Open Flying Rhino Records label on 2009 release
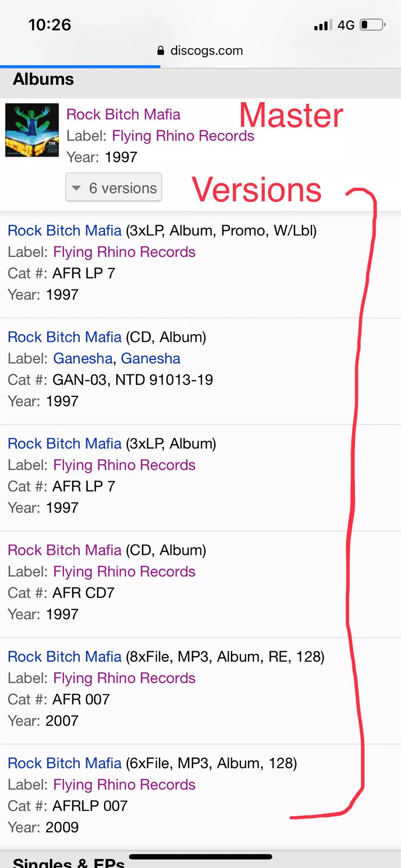This screenshot has height=868, width=401. point(124,784)
